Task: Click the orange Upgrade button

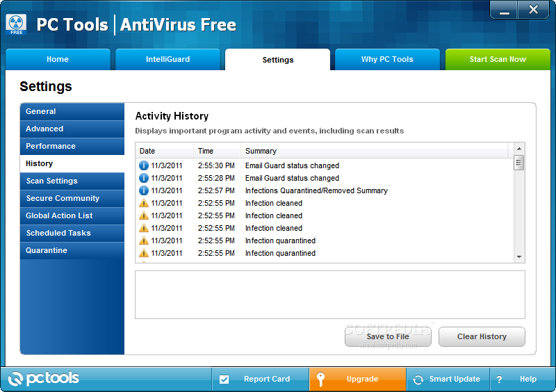Action: click(357, 379)
